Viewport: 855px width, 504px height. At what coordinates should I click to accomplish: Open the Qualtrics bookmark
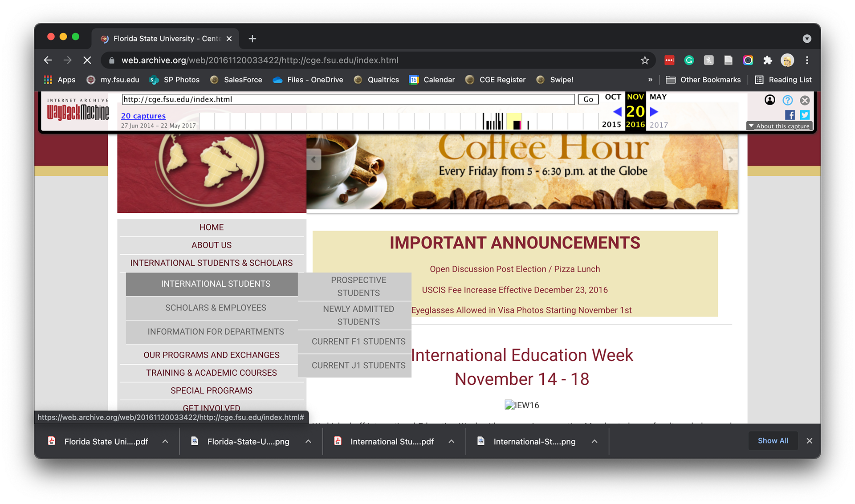376,80
